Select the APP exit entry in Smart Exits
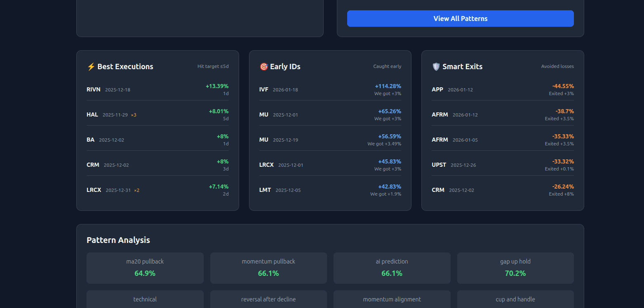Image resolution: width=644 pixels, height=308 pixels. coord(502,89)
